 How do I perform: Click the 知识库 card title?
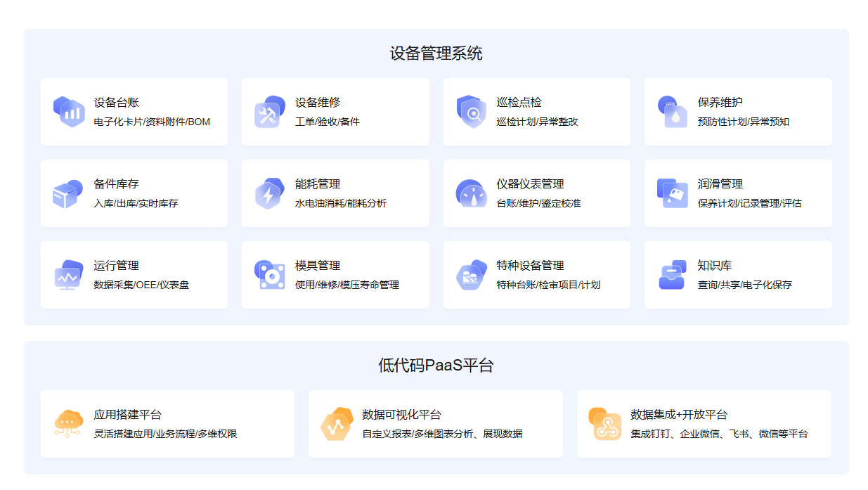[714, 266]
